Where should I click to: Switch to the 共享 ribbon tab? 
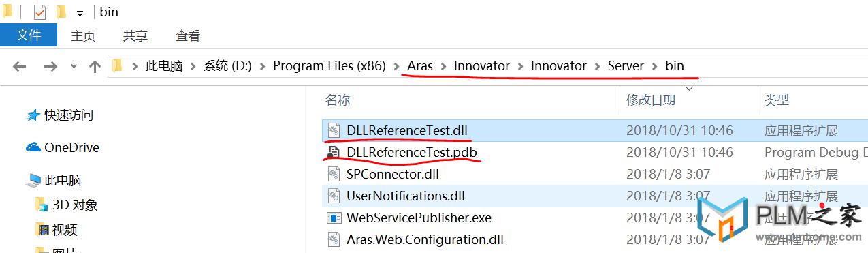point(135,35)
